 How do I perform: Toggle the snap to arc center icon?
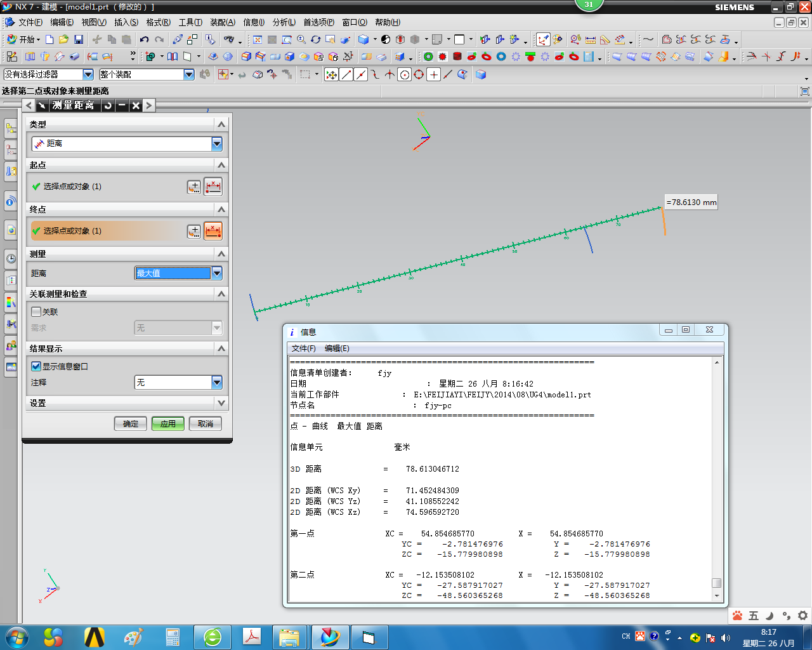pos(404,74)
